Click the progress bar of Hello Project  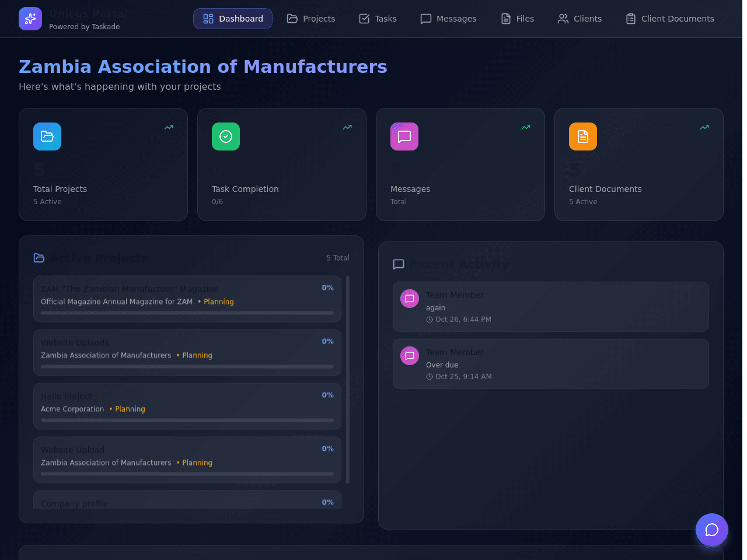pos(187,420)
